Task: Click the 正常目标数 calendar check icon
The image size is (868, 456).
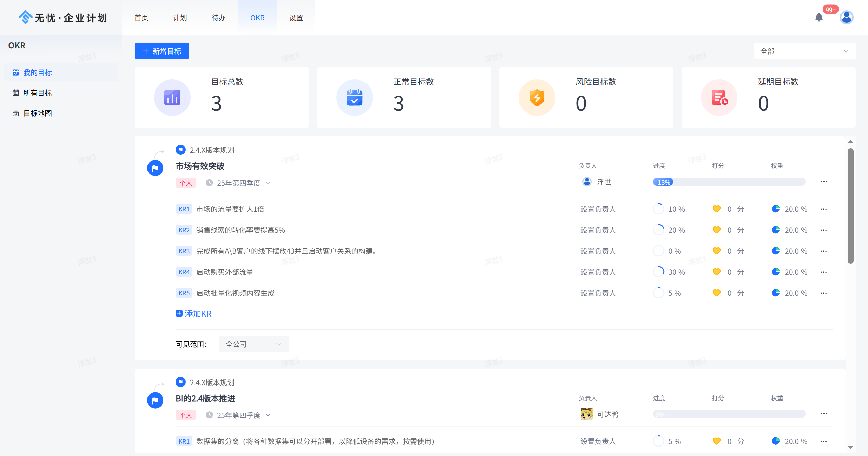Action: (x=355, y=98)
